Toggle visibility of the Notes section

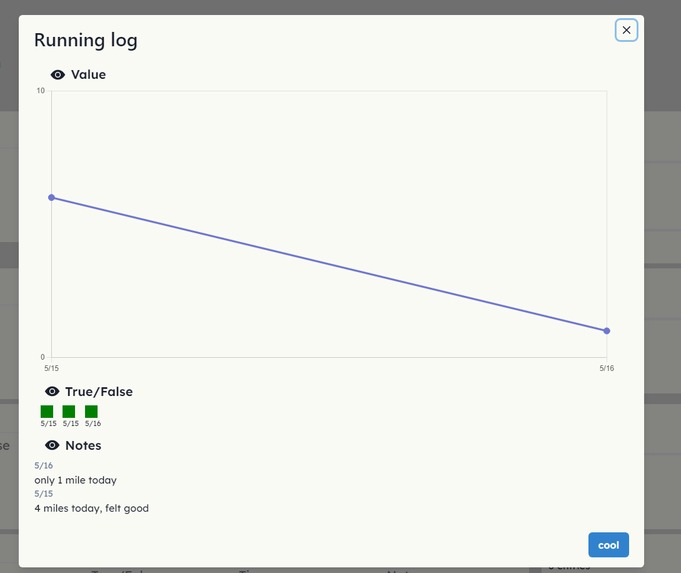[52, 445]
